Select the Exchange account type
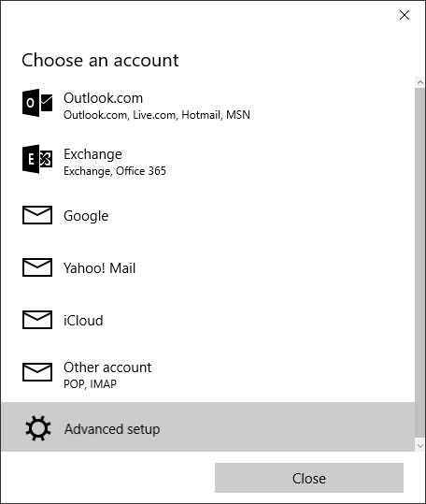The width and height of the screenshot is (426, 504). click(x=207, y=162)
